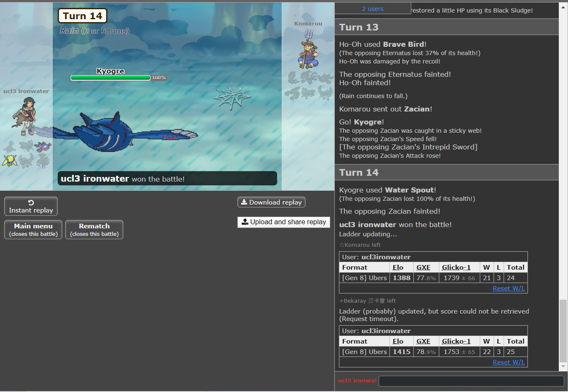The height and width of the screenshot is (392, 568).
Task: Click the 'ucl3 ironwater won the battle!' banner
Action: click(167, 178)
